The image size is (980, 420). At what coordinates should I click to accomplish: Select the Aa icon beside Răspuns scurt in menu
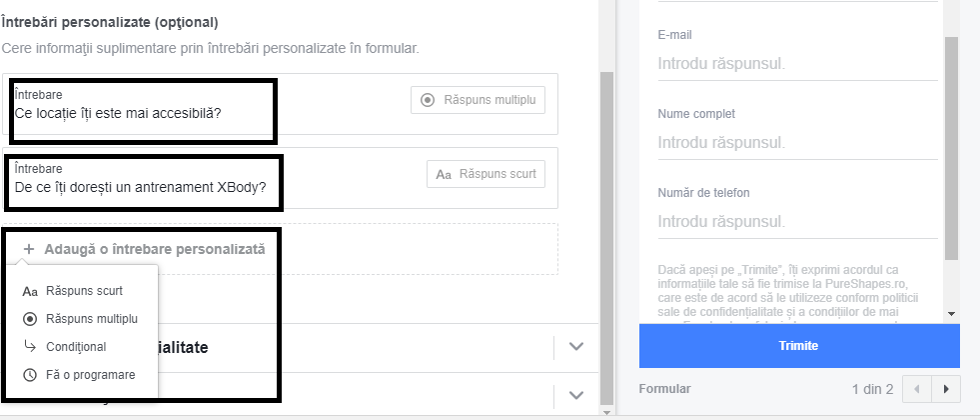click(30, 292)
